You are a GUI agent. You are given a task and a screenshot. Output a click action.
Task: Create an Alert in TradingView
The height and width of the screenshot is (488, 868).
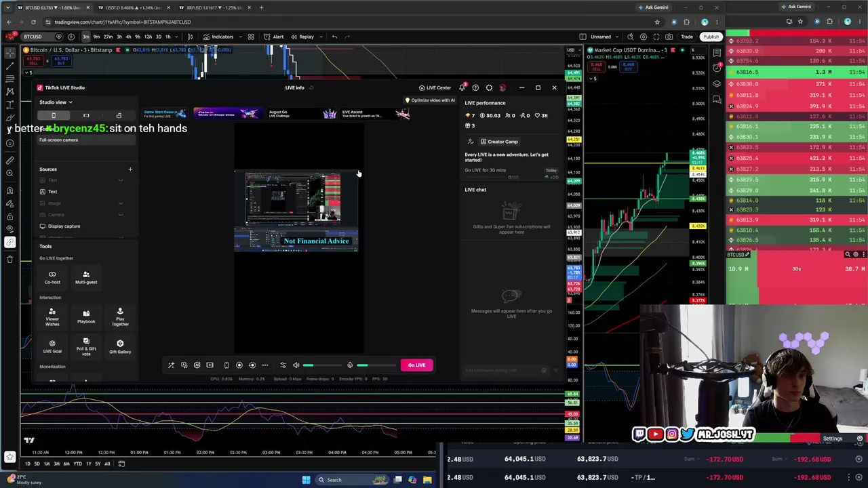tap(274, 37)
